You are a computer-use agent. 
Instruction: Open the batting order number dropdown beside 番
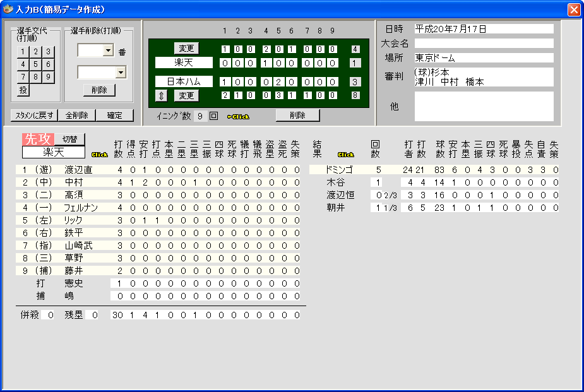(108, 50)
